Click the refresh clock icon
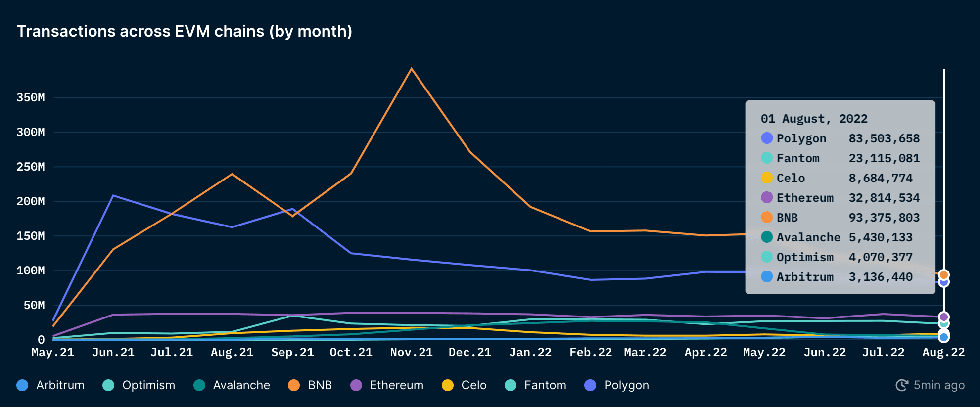 [902, 385]
